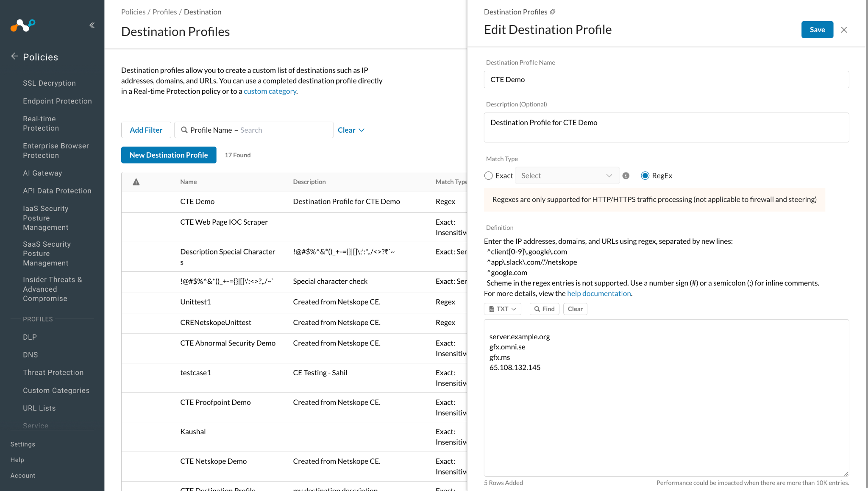Select the CTE Web Page IOC Scraper row
The width and height of the screenshot is (868, 491).
pyautogui.click(x=294, y=227)
